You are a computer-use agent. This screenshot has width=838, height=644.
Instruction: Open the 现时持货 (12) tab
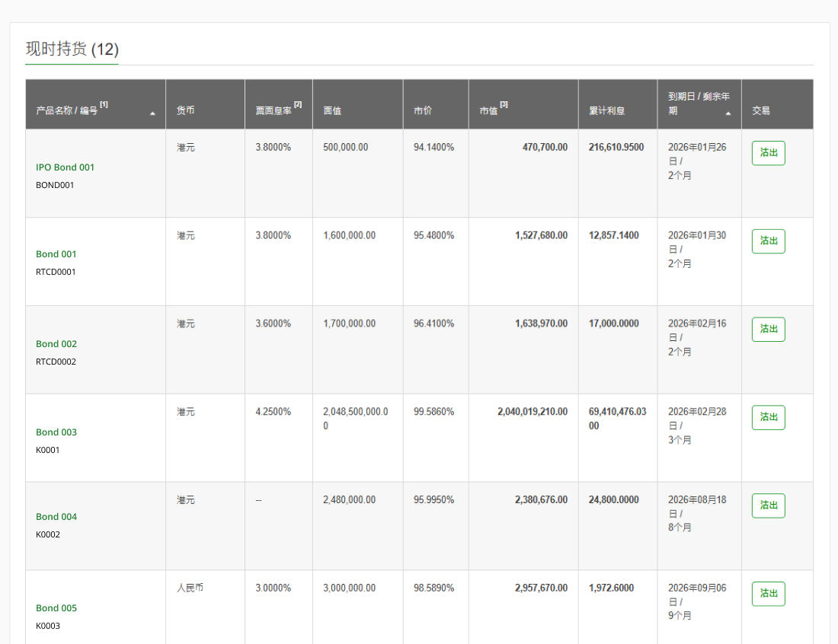[x=72, y=49]
